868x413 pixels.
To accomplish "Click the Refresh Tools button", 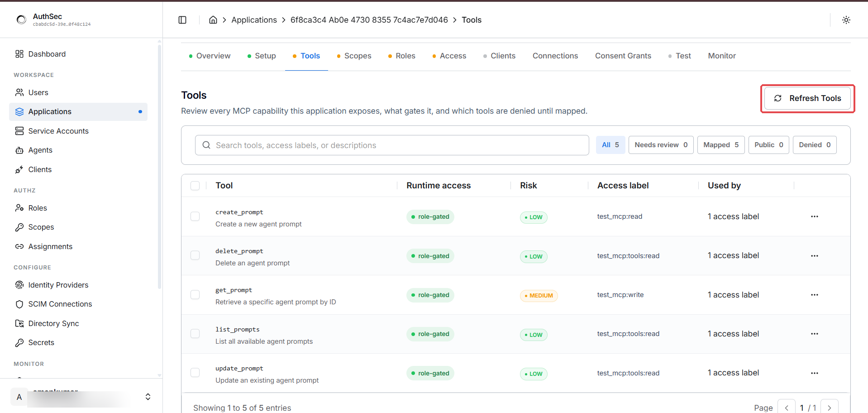I will (x=808, y=98).
